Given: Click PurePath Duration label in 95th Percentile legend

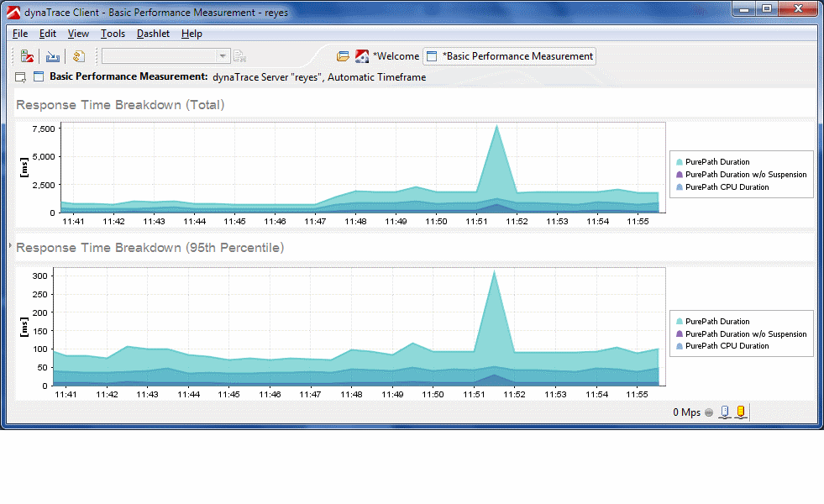Looking at the screenshot, I should coord(717,322).
